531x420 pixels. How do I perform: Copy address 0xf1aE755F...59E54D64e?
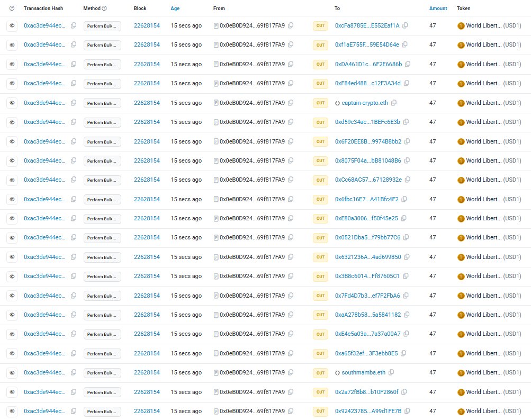point(404,44)
